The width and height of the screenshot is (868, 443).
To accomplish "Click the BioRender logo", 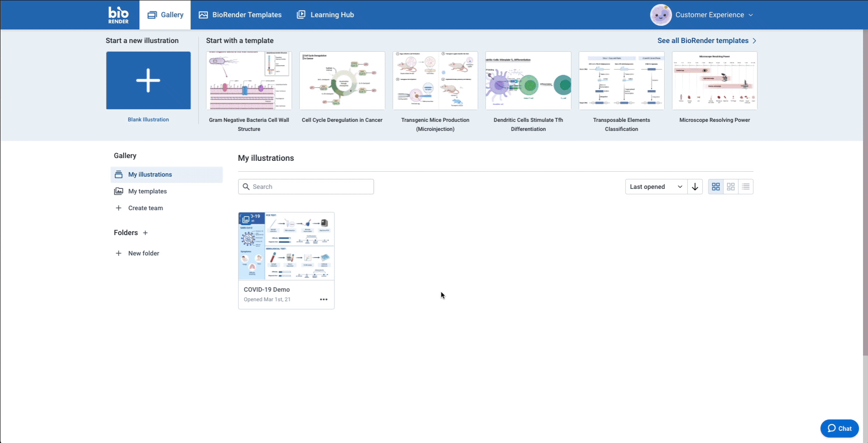I will [x=118, y=15].
